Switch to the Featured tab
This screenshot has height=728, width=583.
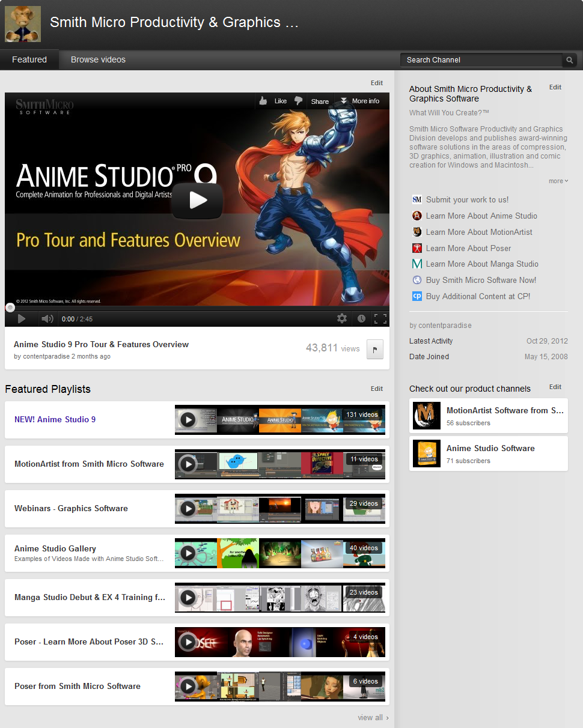[x=29, y=59]
